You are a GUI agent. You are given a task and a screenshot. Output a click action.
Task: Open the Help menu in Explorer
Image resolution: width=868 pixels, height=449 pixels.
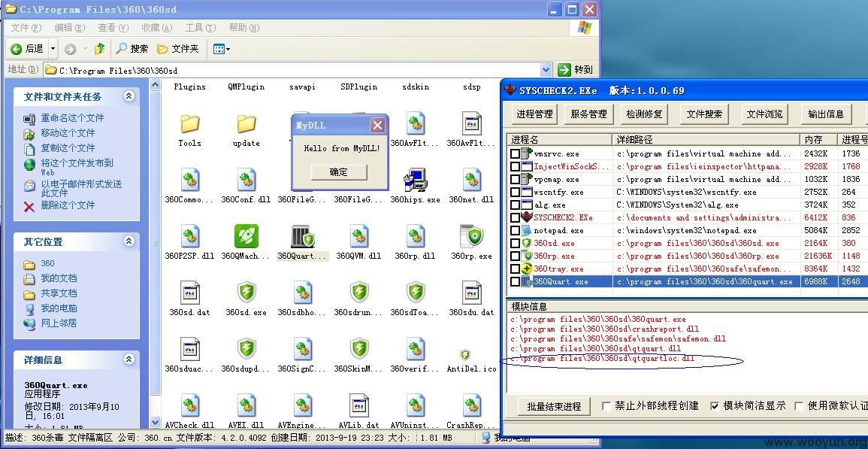244,28
